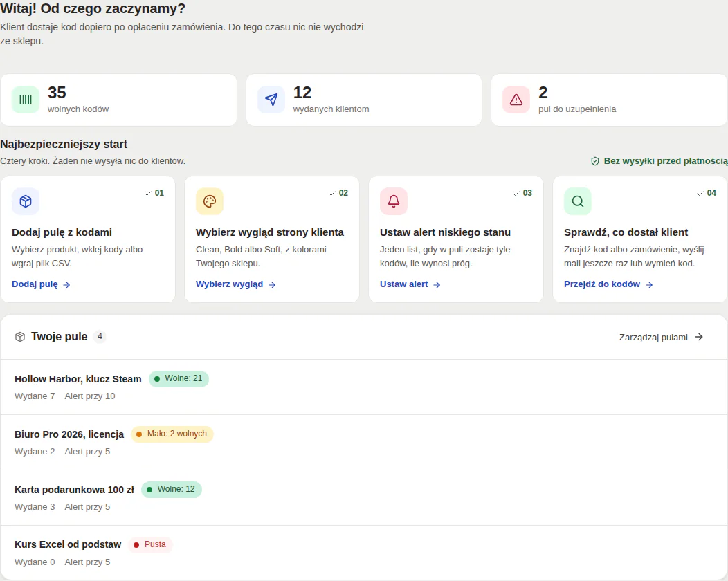Click Wydane 0 in Kurs Excel row
This screenshot has height=581, width=728.
(35, 562)
